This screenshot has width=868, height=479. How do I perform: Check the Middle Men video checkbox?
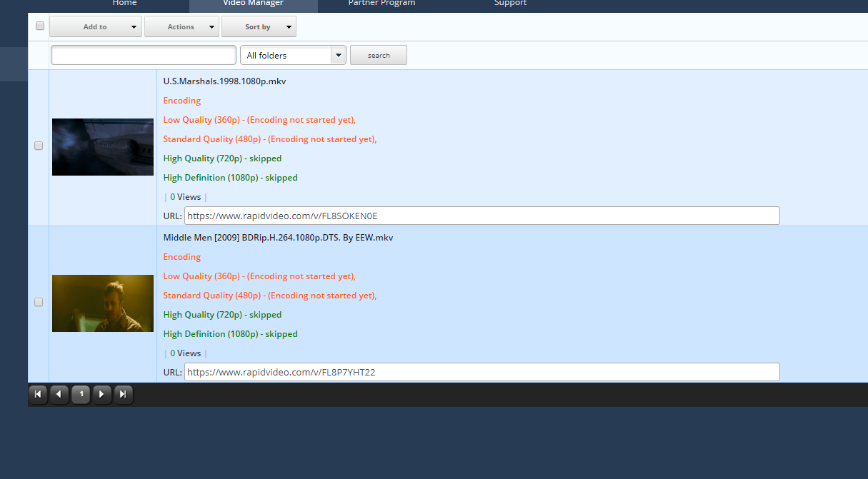[39, 302]
